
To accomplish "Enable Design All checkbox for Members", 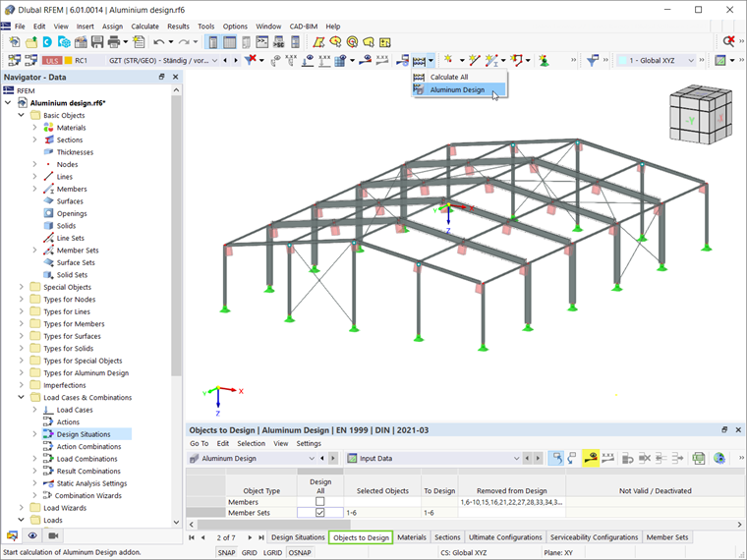I will click(x=320, y=501).
